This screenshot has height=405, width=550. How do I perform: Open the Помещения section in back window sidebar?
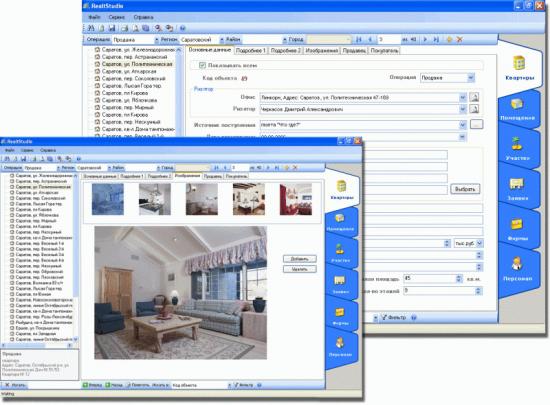coord(518,109)
